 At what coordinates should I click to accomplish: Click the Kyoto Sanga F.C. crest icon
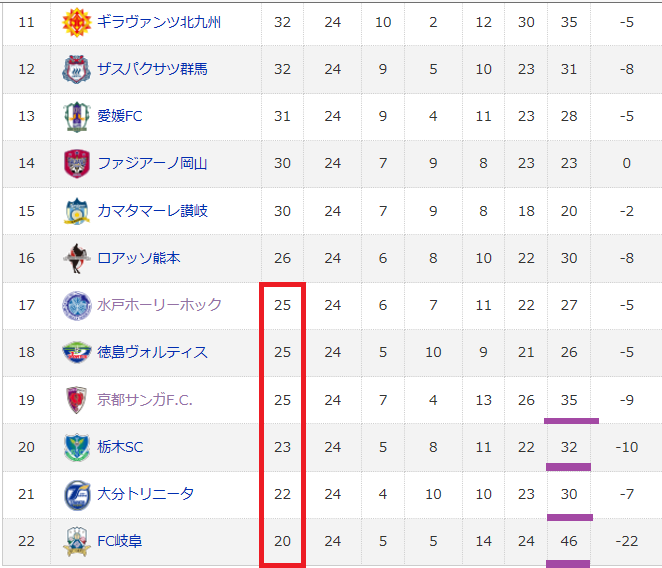(76, 400)
